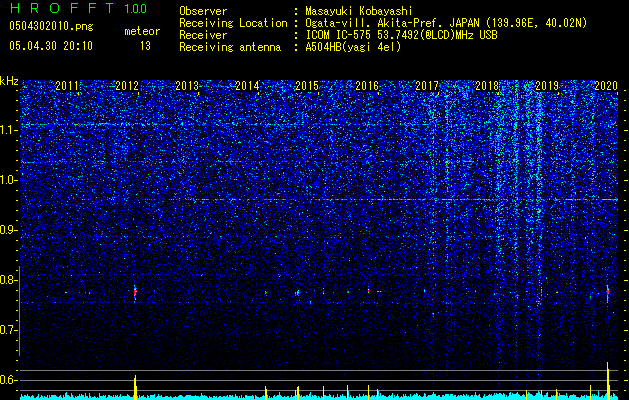Image resolution: width=629 pixels, height=400 pixels.
Task: Click the 2015 time axis marker
Action: [307, 86]
